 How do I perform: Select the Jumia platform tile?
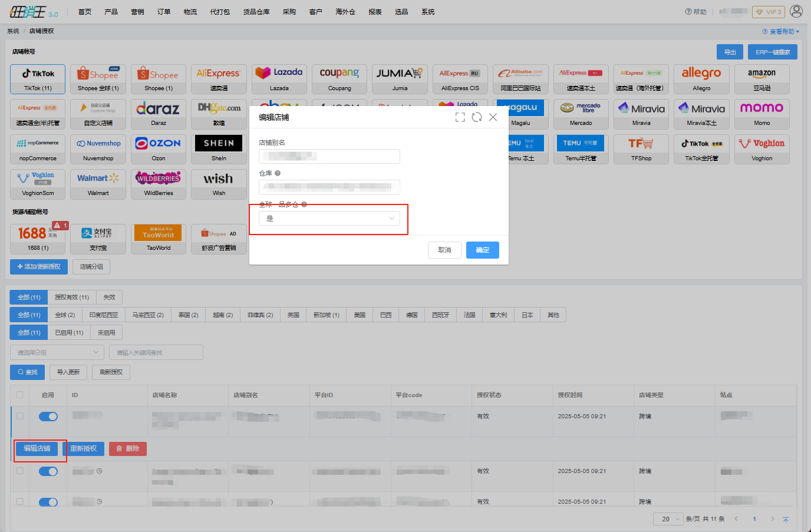coord(400,80)
